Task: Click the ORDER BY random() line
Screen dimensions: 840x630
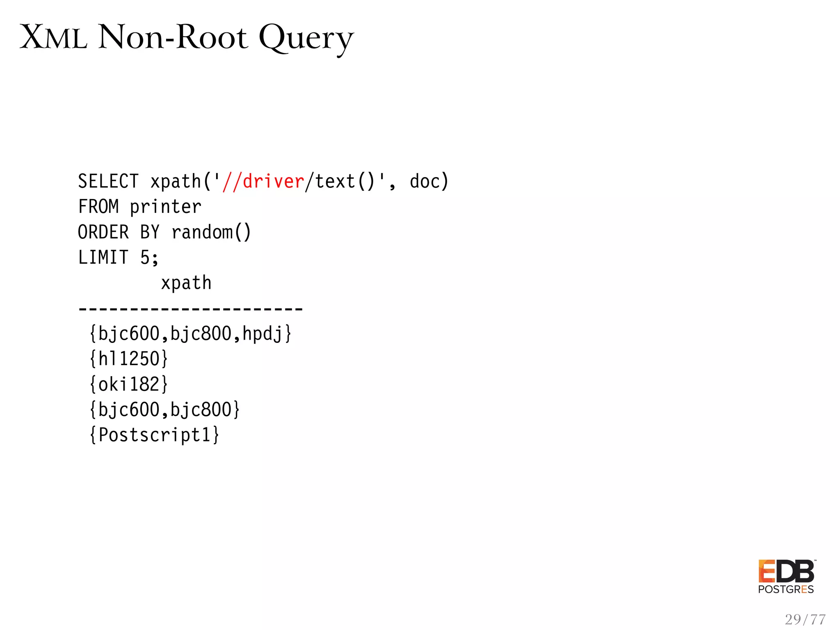Action: 164,232
